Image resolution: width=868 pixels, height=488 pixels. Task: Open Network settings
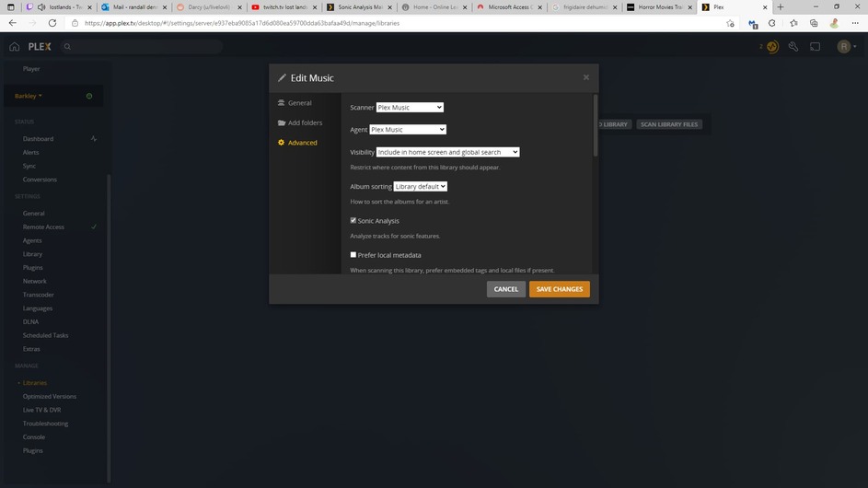pos(34,282)
